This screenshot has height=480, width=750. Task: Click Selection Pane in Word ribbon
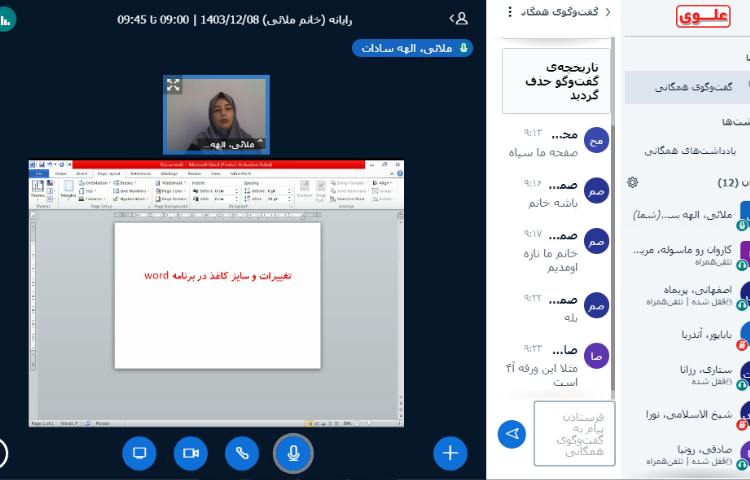pos(348,198)
